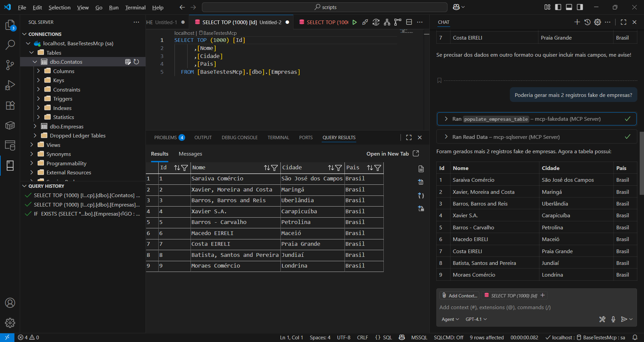Click the chat panel vertical scrollbar

641,163
